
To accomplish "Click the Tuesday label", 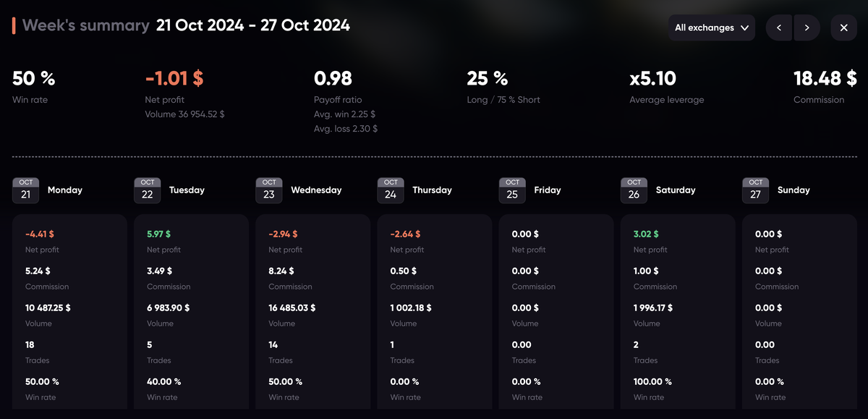I will (x=187, y=190).
